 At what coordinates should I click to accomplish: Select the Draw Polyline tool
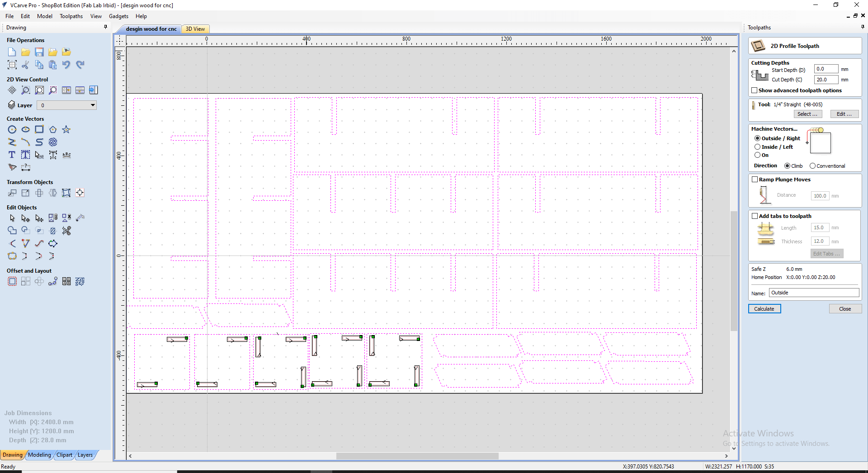point(12,142)
